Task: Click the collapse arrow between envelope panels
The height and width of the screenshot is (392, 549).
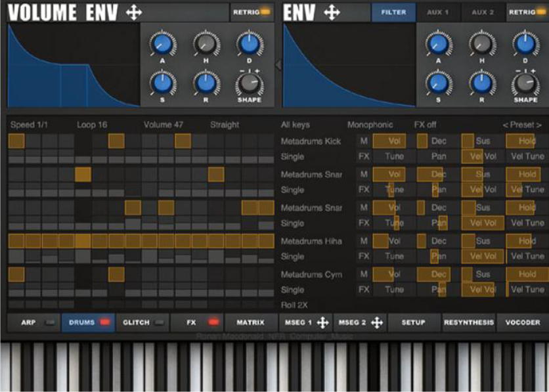Action: [278, 64]
